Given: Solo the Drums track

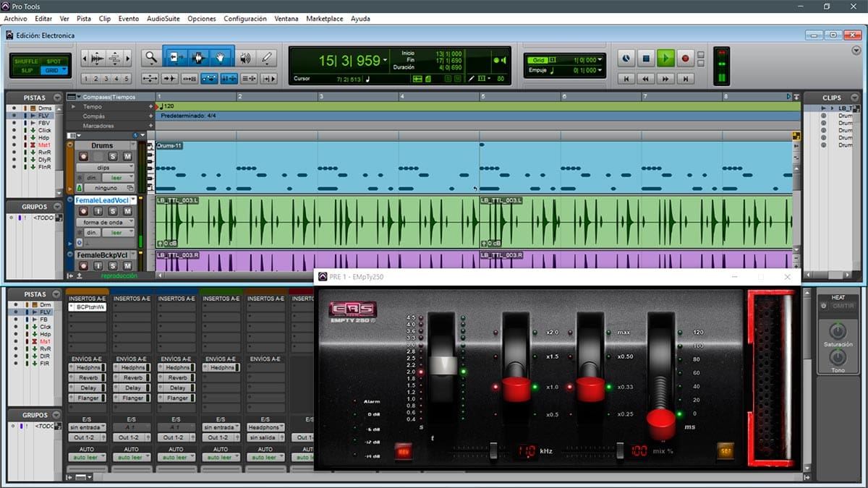Looking at the screenshot, I should pyautogui.click(x=113, y=156).
